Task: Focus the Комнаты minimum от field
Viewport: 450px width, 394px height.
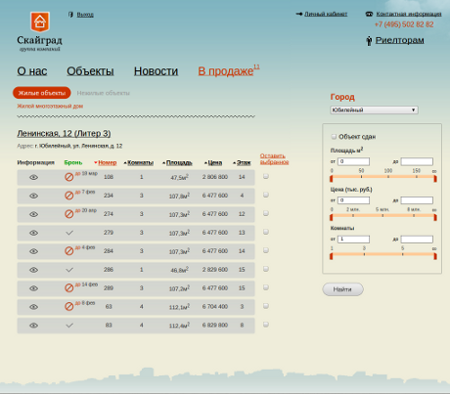Action: pos(353,239)
